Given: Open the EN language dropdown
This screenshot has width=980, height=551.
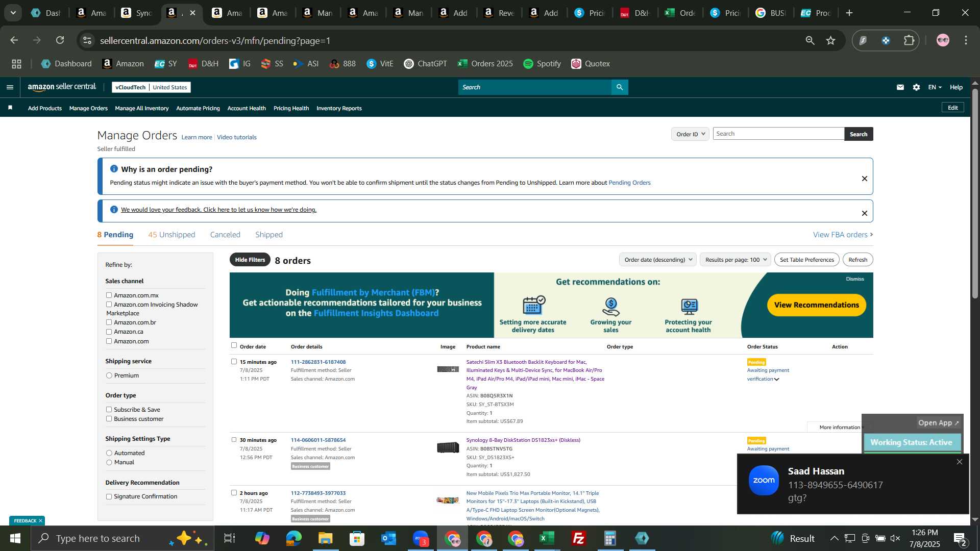Looking at the screenshot, I should [x=935, y=87].
